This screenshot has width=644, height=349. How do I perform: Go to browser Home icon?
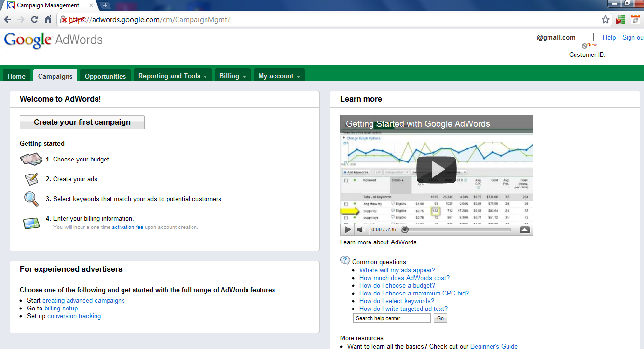pyautogui.click(x=48, y=20)
